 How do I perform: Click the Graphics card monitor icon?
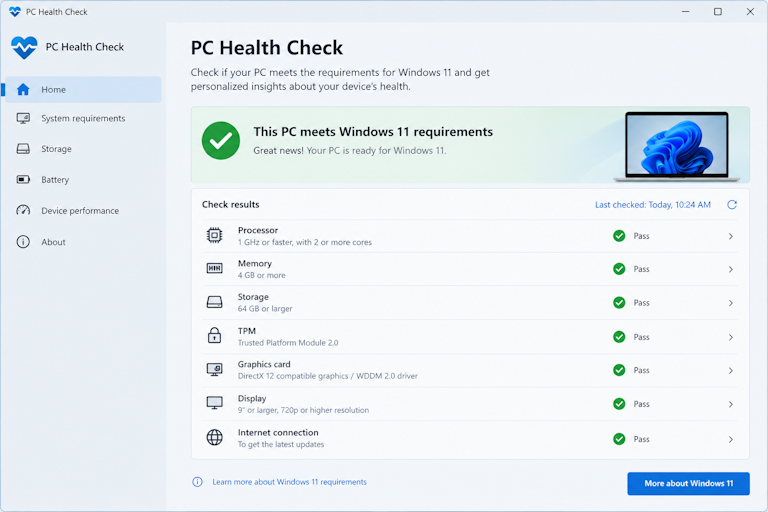pyautogui.click(x=214, y=369)
